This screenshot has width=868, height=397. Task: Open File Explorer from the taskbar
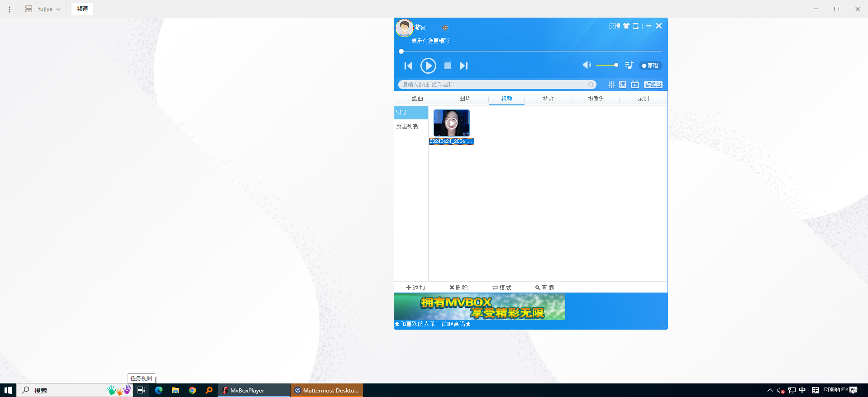point(176,390)
